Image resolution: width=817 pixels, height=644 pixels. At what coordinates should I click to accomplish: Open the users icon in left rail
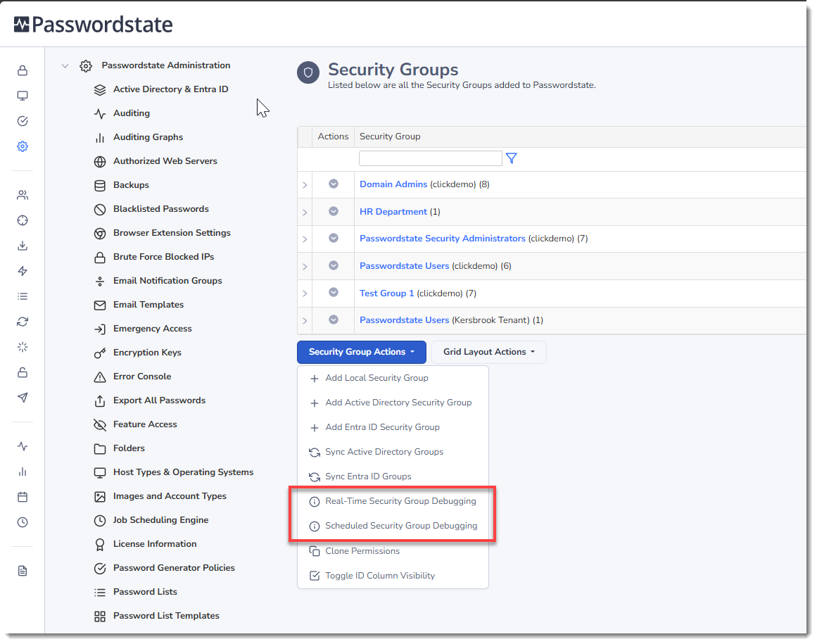23,195
